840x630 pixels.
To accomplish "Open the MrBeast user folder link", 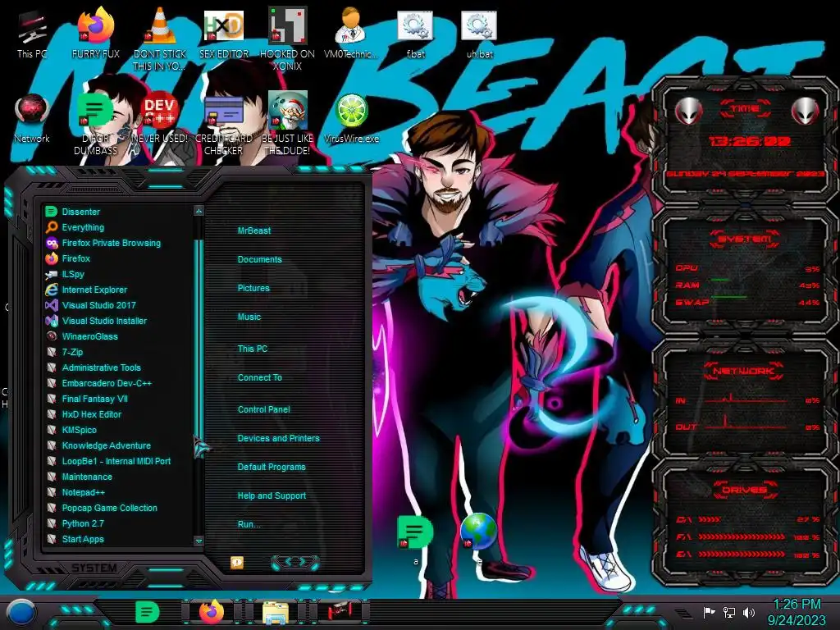I will click(x=254, y=231).
